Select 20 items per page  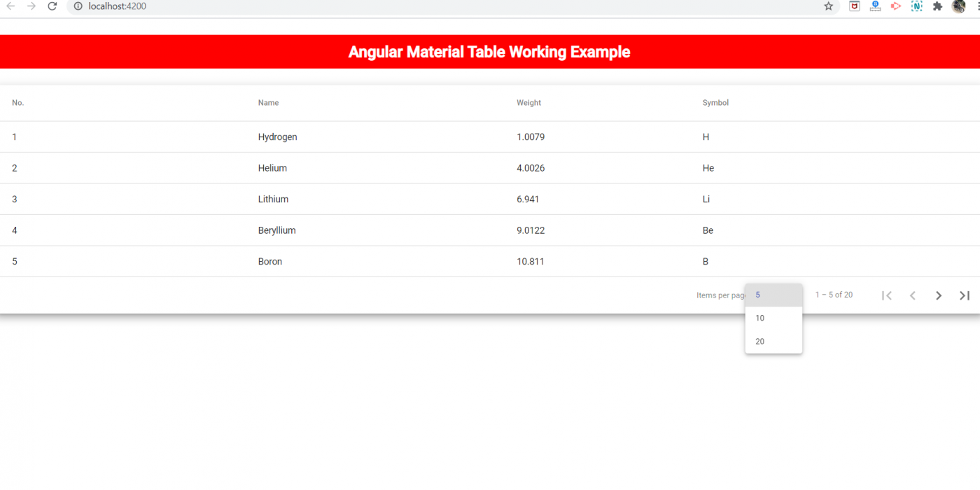point(759,341)
